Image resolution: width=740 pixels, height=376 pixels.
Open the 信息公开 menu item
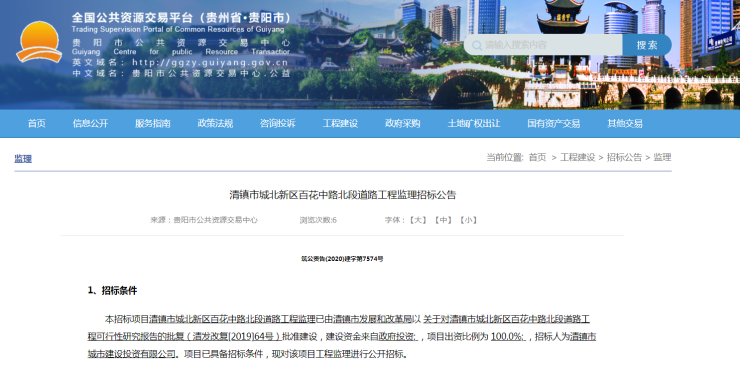pos(90,124)
